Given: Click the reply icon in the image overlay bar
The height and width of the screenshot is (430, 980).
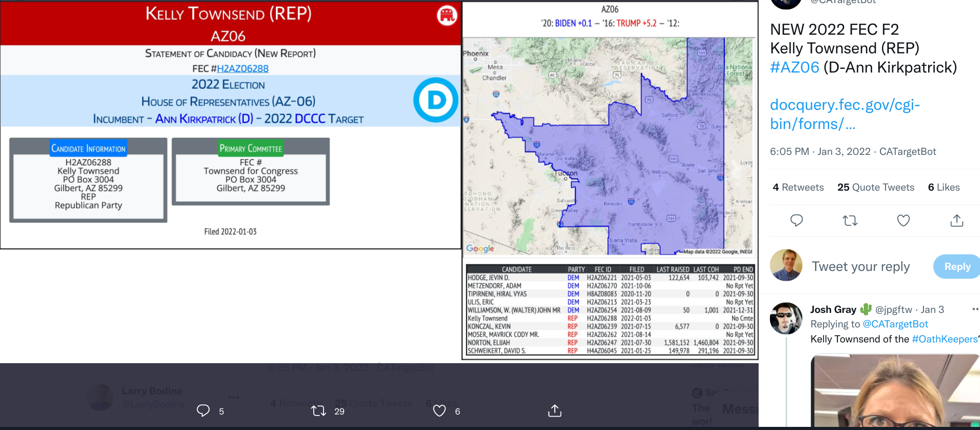Looking at the screenshot, I should [203, 411].
